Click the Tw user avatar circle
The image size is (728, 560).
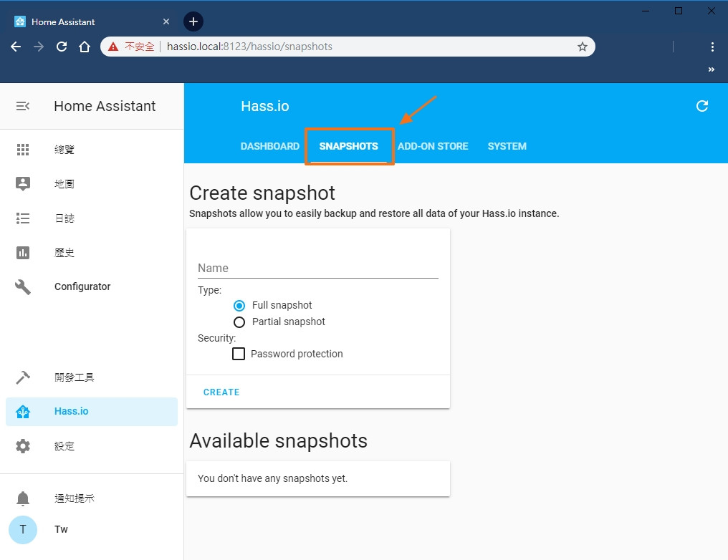point(23,529)
